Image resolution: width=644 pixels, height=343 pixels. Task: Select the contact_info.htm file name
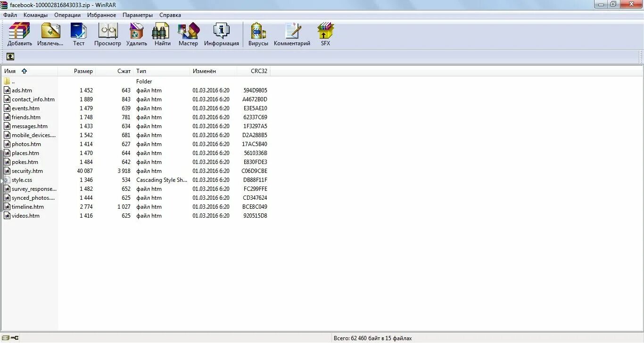pos(33,99)
